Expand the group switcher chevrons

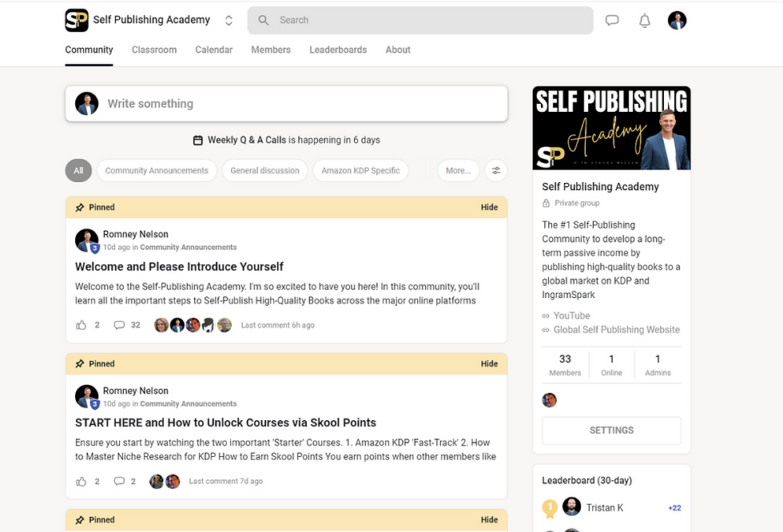click(x=229, y=21)
